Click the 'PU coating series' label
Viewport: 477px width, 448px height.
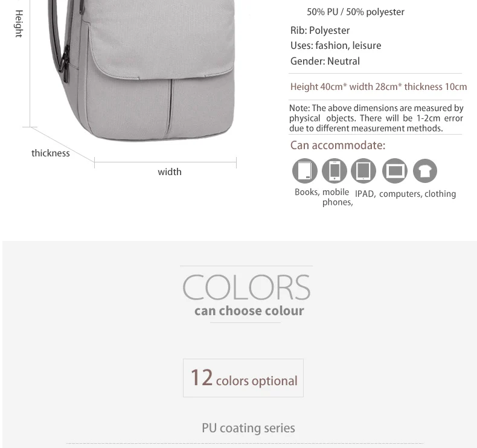[248, 428]
